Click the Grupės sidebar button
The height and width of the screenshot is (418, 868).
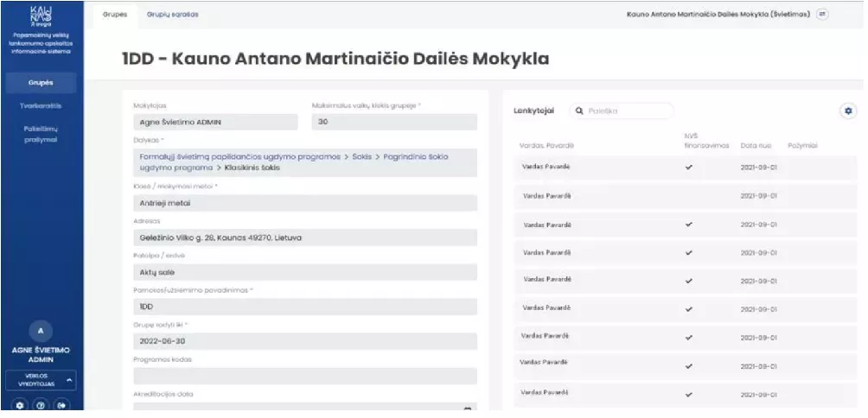(41, 84)
